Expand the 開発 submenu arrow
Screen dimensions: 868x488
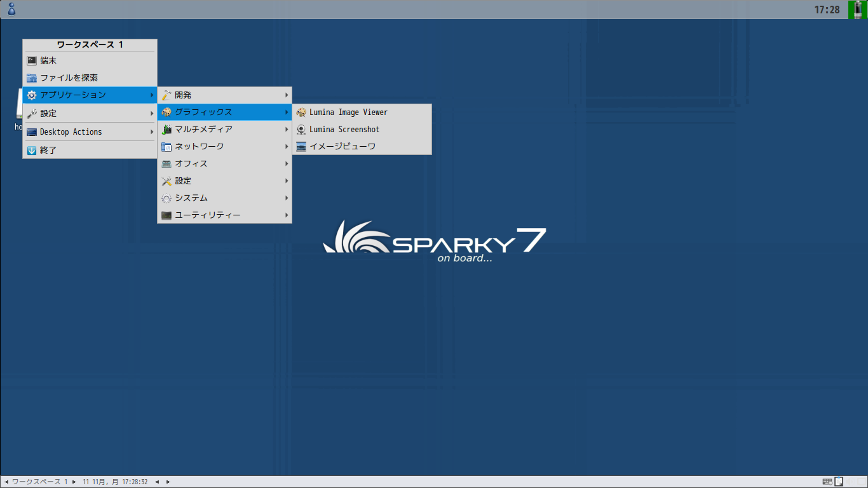click(x=287, y=95)
